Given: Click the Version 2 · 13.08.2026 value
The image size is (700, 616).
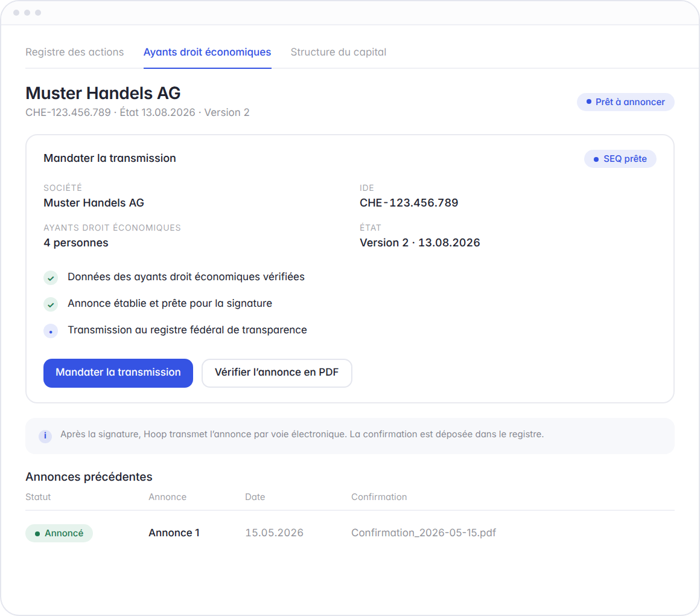Looking at the screenshot, I should (420, 243).
